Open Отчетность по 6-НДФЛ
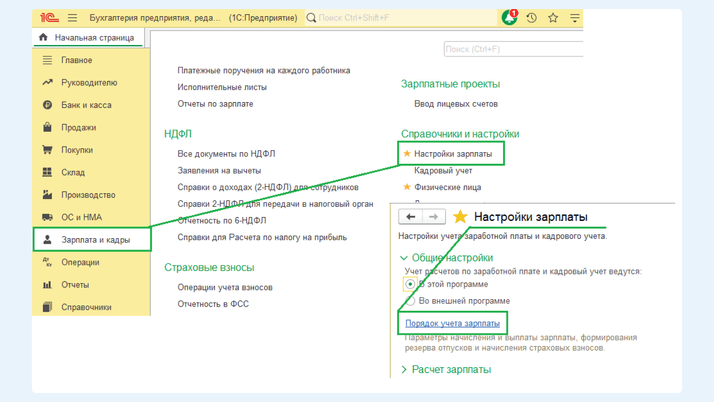 coord(222,220)
